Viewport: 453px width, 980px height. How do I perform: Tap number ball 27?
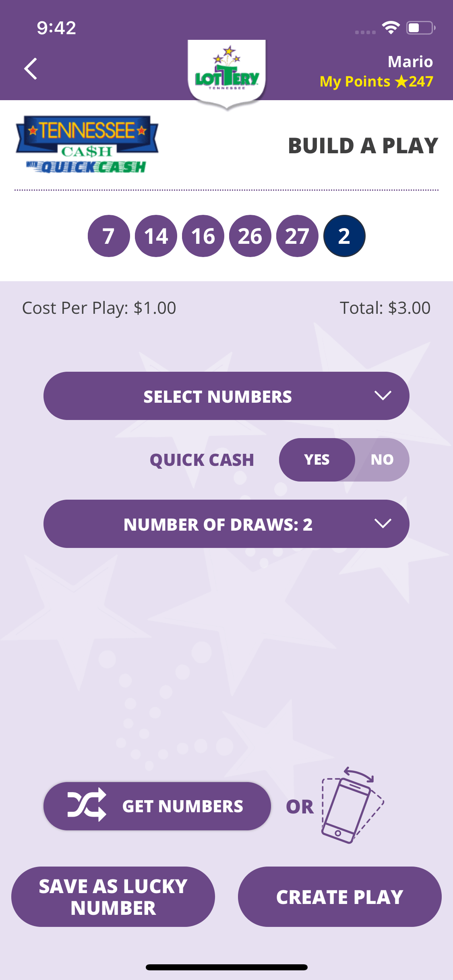(x=297, y=236)
